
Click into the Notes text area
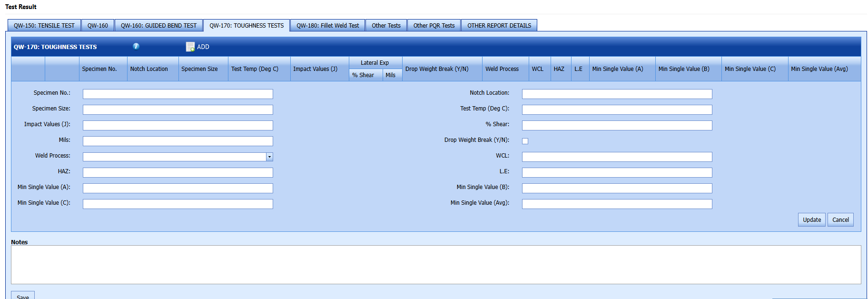[x=435, y=265]
